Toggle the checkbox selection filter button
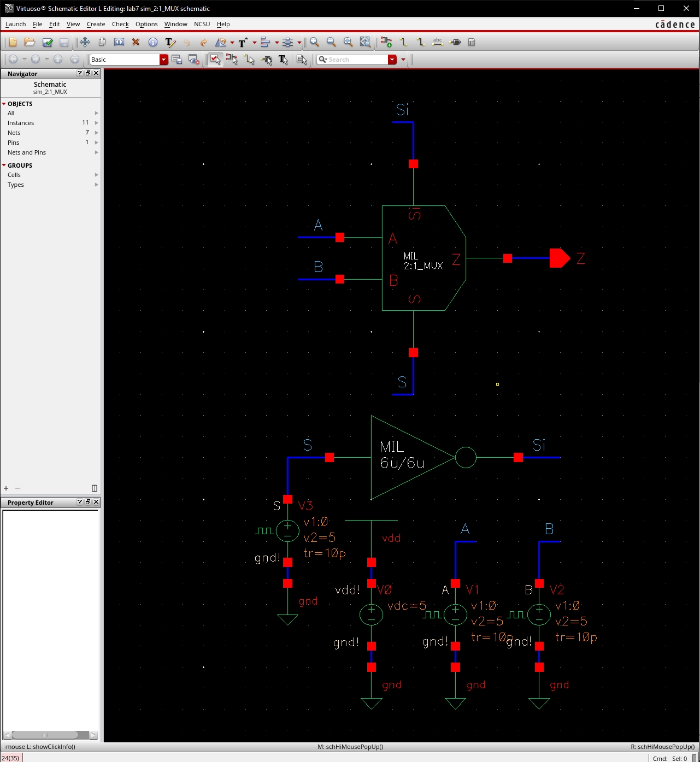700x762 pixels. pyautogui.click(x=215, y=60)
